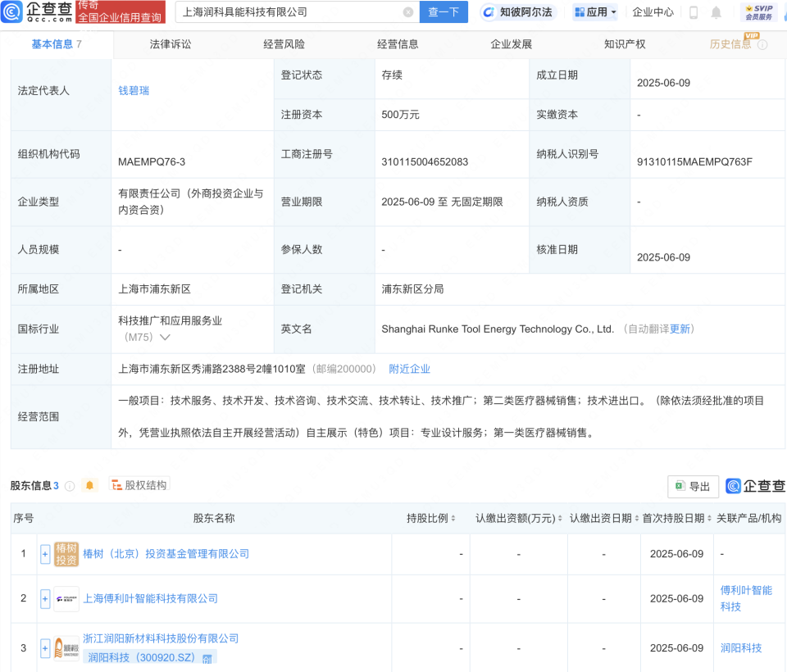
Task: Click 更新 link for English name
Action: point(680,329)
